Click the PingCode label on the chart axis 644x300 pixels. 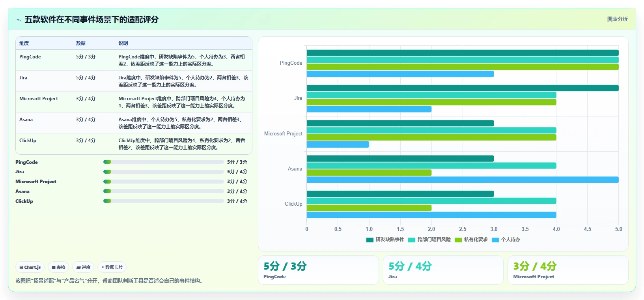point(291,63)
